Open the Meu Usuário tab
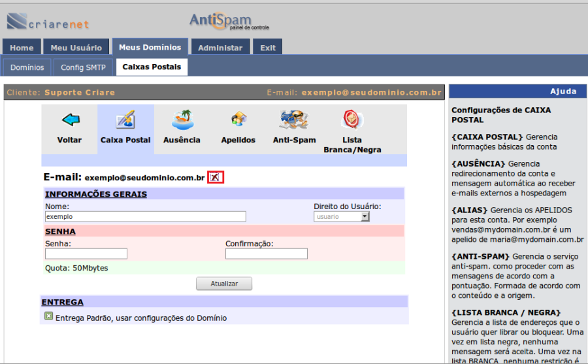This screenshot has width=588, height=364. [76, 48]
